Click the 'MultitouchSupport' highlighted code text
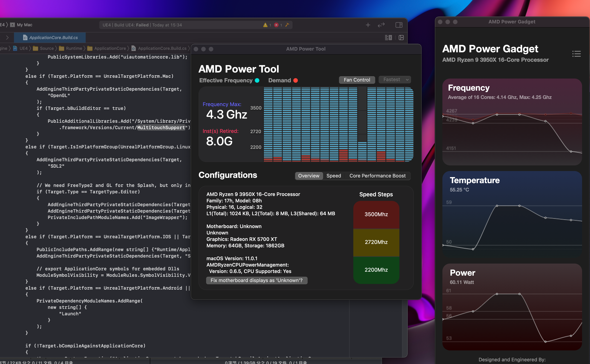Image resolution: width=590 pixels, height=364 pixels. click(x=161, y=128)
